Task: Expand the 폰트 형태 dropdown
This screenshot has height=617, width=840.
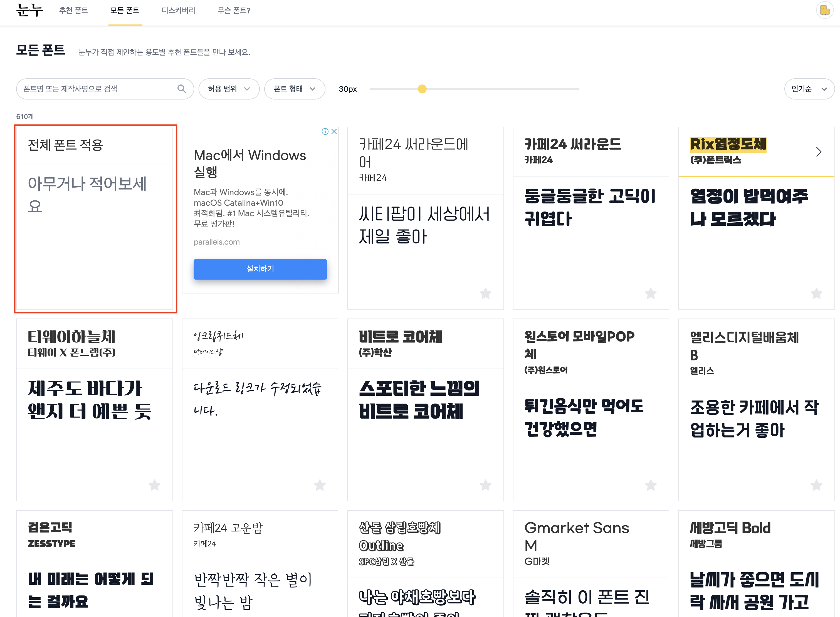Action: coord(295,89)
